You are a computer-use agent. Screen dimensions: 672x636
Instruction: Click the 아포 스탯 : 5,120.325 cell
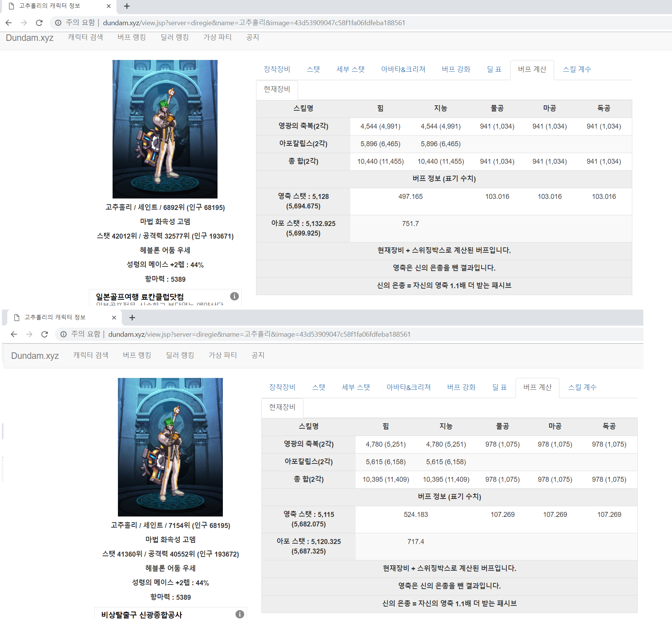(x=309, y=547)
